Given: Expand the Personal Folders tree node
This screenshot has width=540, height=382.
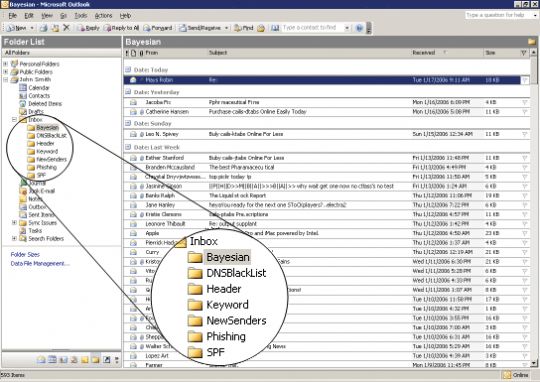Looking at the screenshot, I should coord(6,64).
